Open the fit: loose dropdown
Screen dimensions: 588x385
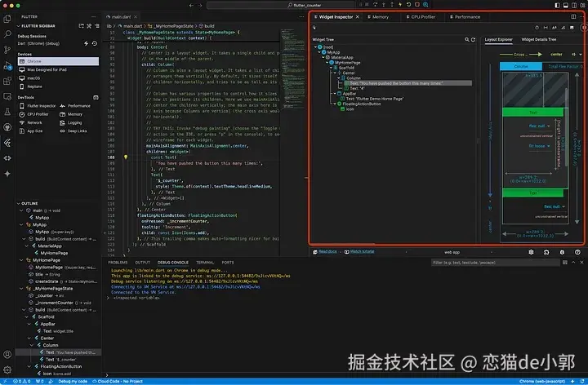(540, 146)
